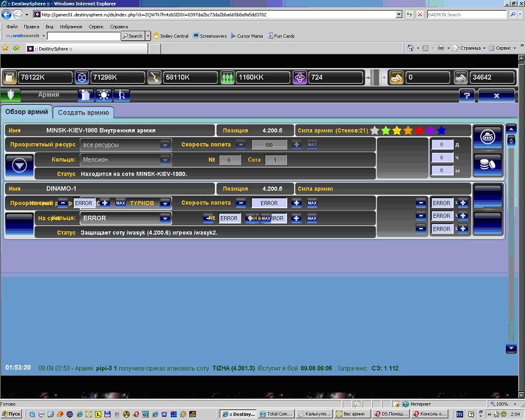Screen dimensions: 525x420
Task: Decrease DINAMO-1 flight speed with minus button
Action: point(240,203)
